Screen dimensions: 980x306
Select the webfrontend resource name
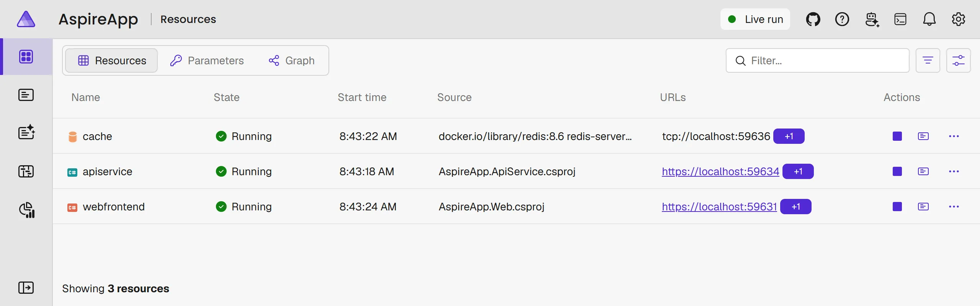tap(114, 207)
